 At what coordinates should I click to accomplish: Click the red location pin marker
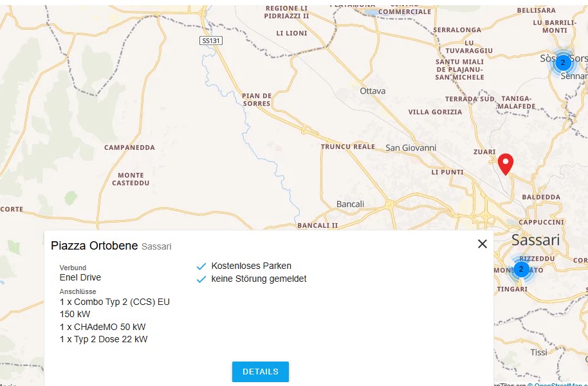[506, 163]
